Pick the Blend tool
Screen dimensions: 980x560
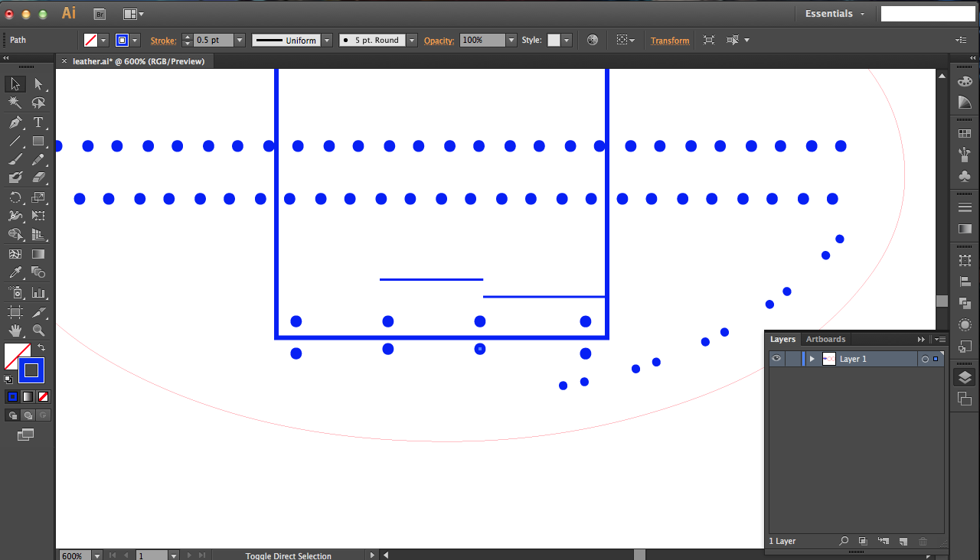tap(38, 272)
